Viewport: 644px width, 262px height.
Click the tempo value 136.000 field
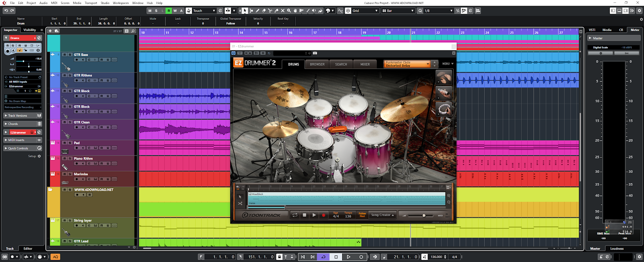click(436, 257)
